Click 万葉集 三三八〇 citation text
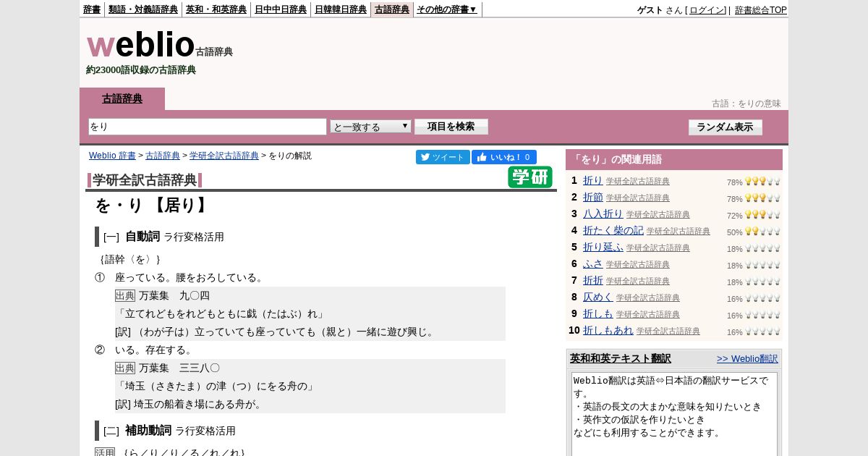Image resolution: width=868 pixels, height=456 pixels. [x=179, y=368]
